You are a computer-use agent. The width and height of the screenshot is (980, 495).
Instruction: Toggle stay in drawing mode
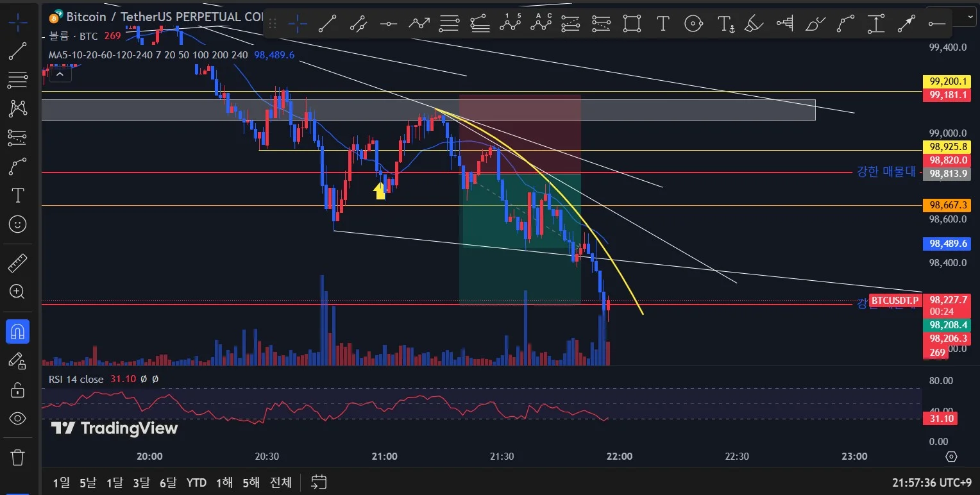[x=18, y=361]
